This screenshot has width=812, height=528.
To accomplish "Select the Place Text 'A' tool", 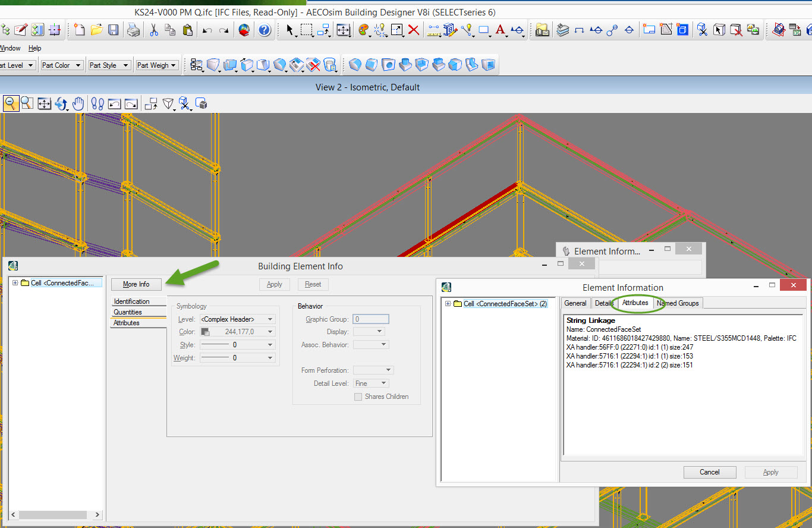I will [501, 30].
